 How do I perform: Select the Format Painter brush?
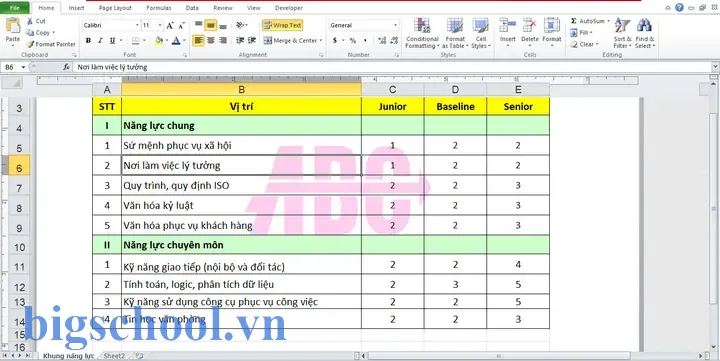click(x=30, y=44)
